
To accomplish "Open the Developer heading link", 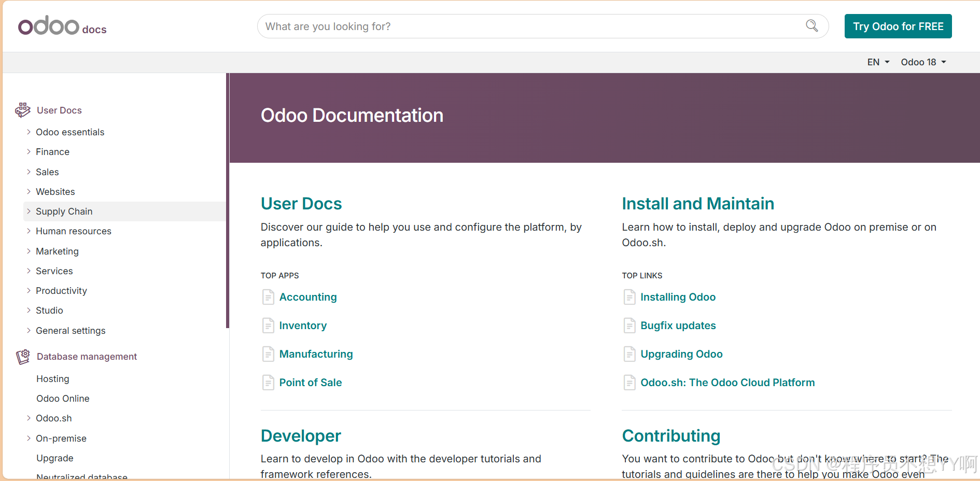I will (x=301, y=436).
